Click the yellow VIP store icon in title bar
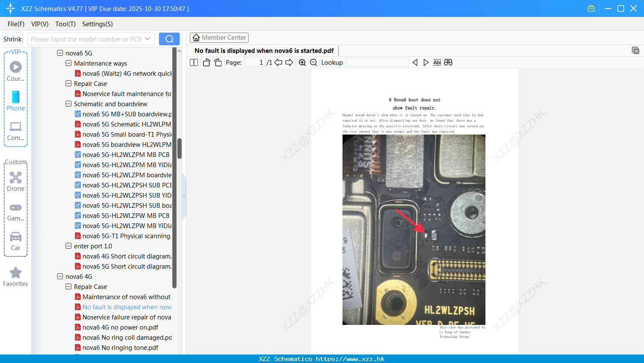644x363 pixels. point(591,8)
